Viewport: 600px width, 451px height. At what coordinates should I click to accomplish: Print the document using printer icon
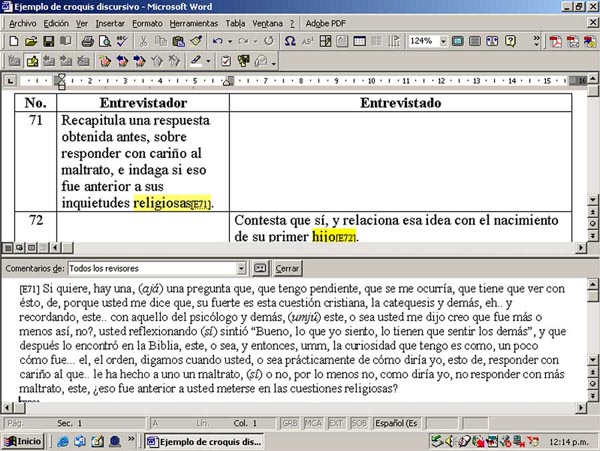point(87,42)
